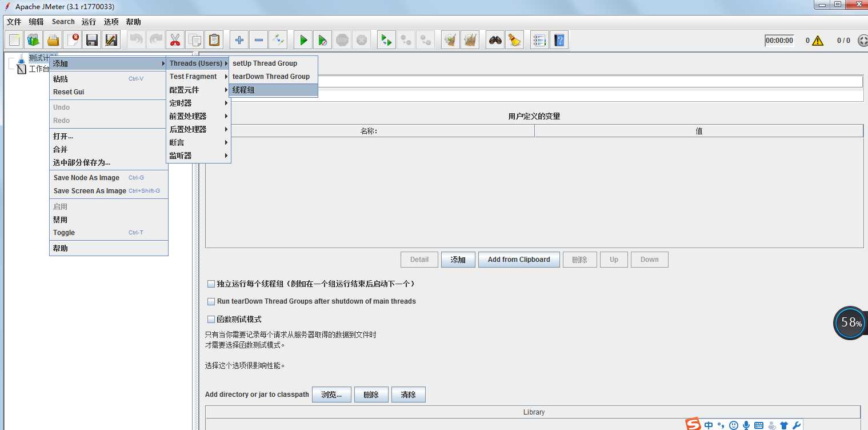Open the 选项 menu in the menu bar
Screen dimensions: 868x430
tap(111, 22)
